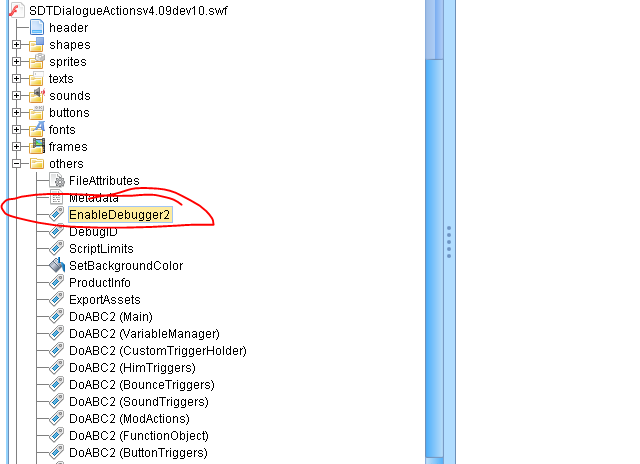This screenshot has height=464, width=640.
Task: Expand the buttons folder node
Action: tap(17, 113)
